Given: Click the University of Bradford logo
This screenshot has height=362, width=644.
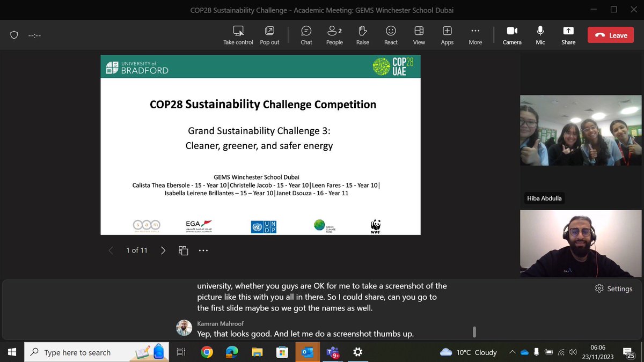Looking at the screenshot, I should [137, 67].
